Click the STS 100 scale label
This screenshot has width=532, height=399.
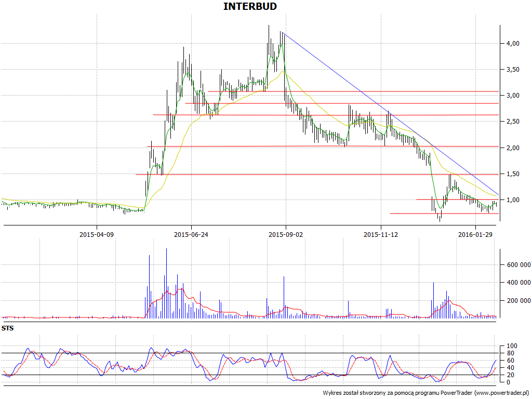point(512,346)
